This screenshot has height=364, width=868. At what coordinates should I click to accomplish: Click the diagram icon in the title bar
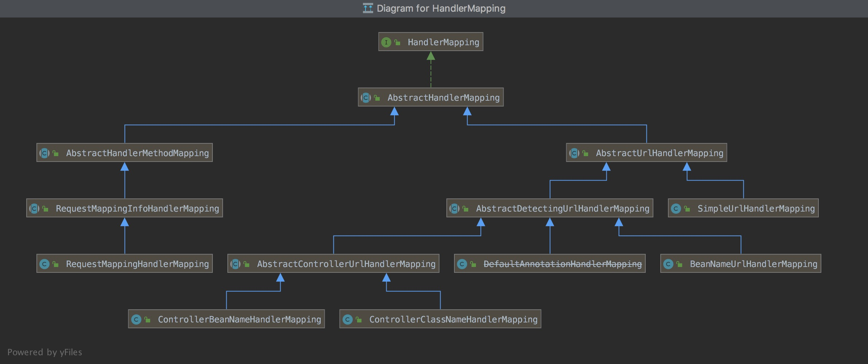coord(368,8)
